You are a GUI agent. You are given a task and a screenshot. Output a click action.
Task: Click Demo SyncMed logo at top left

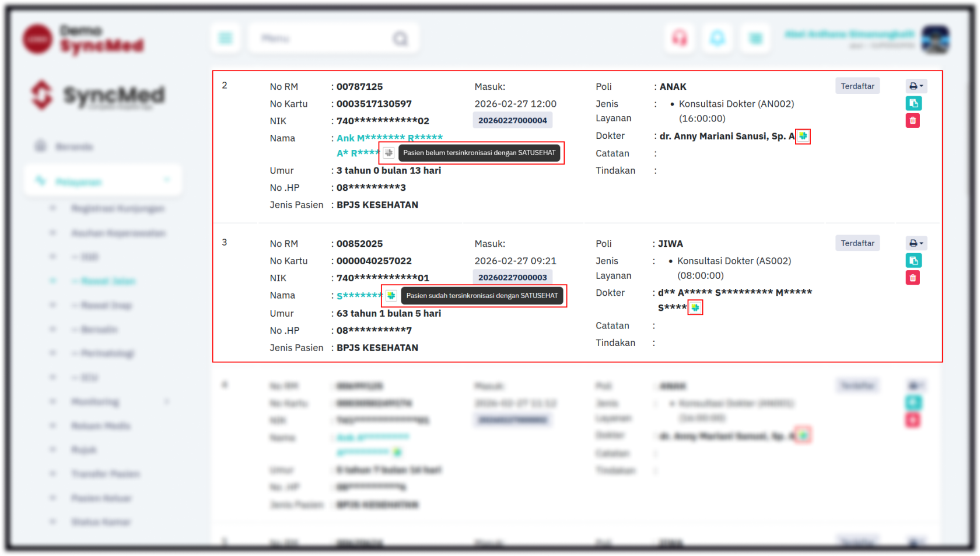83,39
